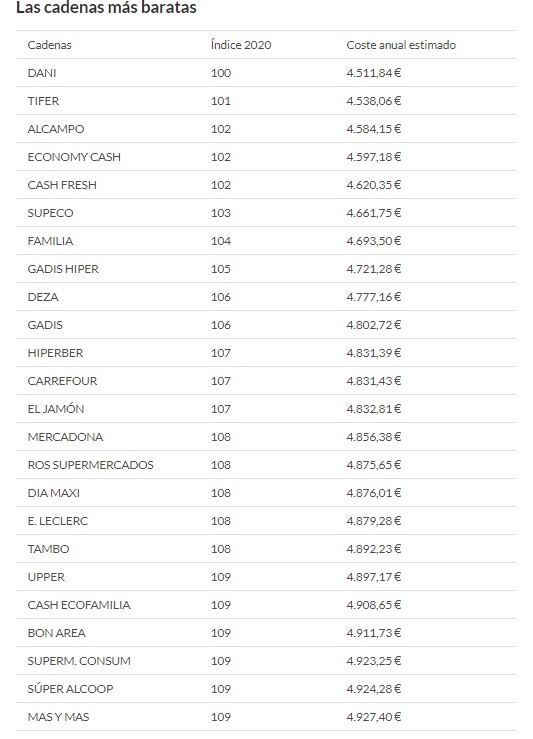The height and width of the screenshot is (739, 533).
Task: Click the SÚPER ALCOOP entry
Action: point(70,689)
